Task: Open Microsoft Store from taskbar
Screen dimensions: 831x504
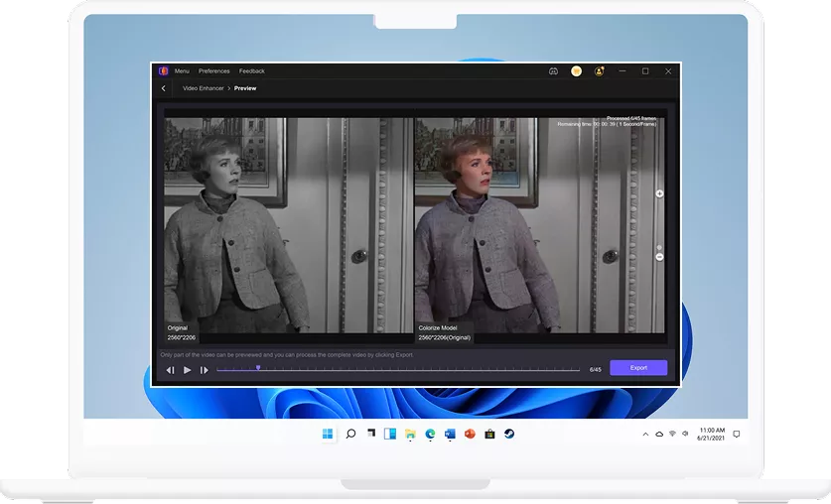Action: [489, 435]
